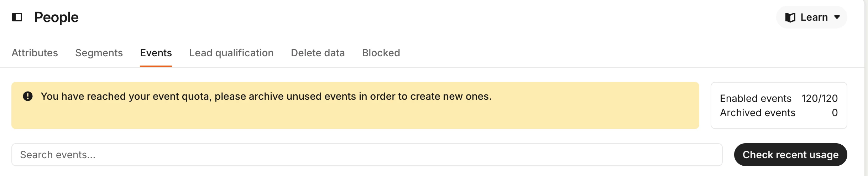Switch to the Attributes tab

click(35, 53)
